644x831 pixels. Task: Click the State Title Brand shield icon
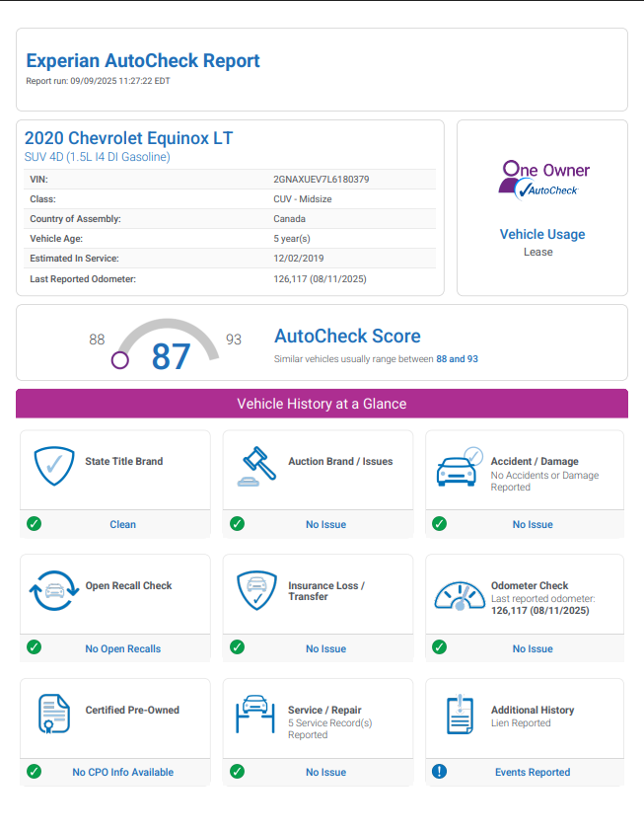(54, 466)
